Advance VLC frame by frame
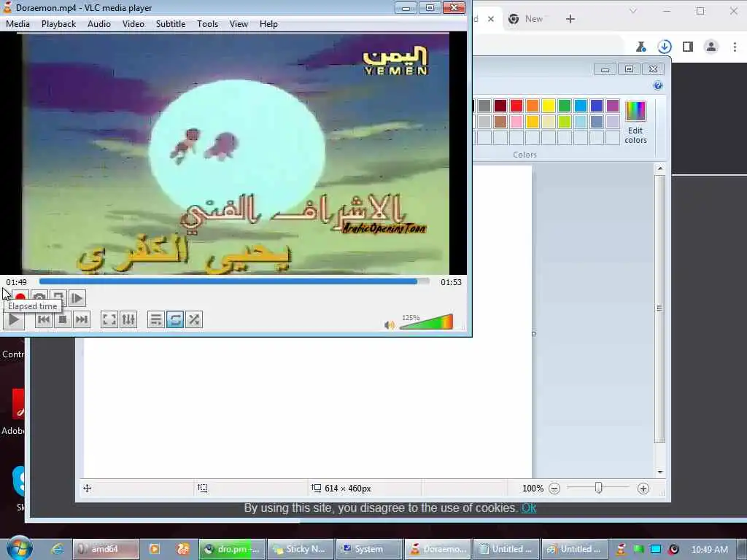 [77, 298]
